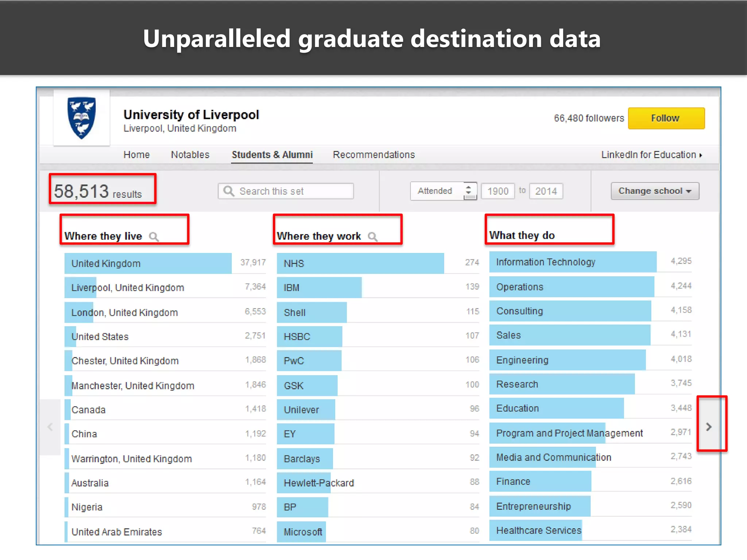The image size is (747, 560).
Task: Select Media and Communication function
Action: point(591,457)
